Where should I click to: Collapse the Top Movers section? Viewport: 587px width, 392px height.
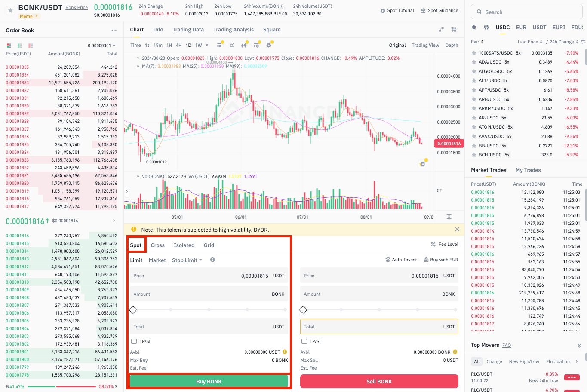coord(579,345)
